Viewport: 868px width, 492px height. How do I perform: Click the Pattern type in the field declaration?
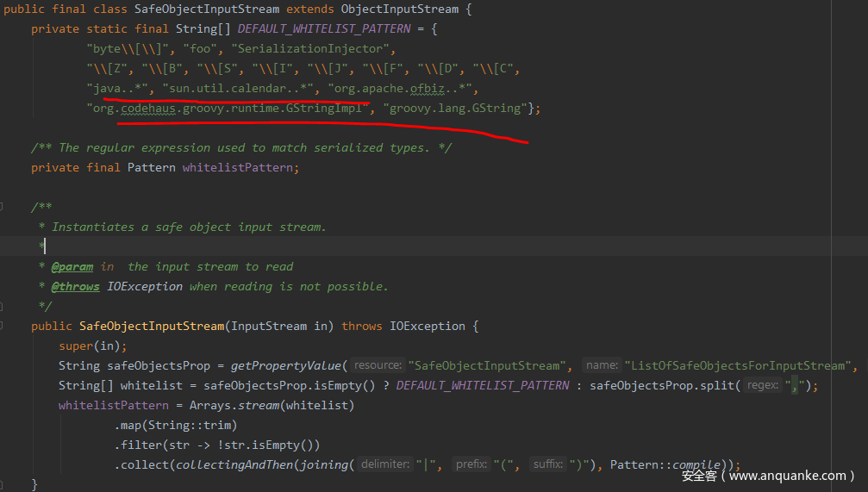[x=151, y=168]
